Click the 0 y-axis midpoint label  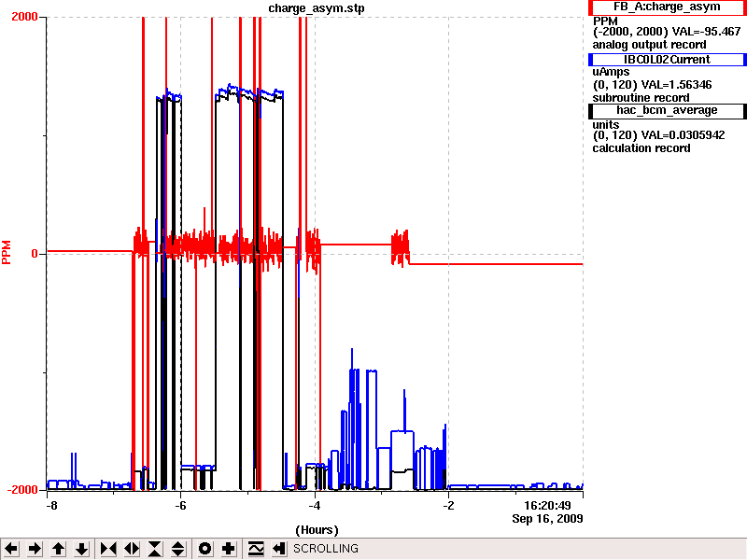(x=35, y=254)
